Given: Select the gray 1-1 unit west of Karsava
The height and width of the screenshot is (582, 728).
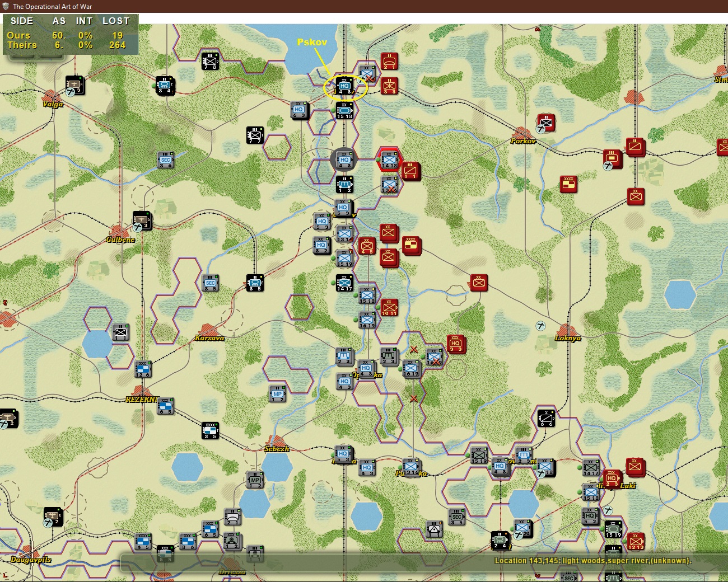Looking at the screenshot, I should [x=121, y=332].
